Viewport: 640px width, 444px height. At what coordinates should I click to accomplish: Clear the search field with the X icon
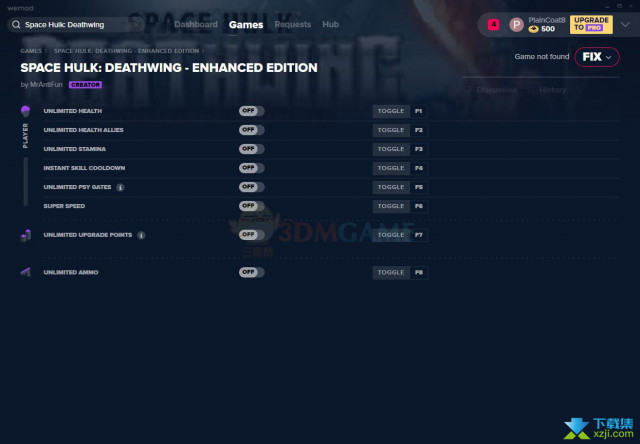tap(136, 24)
